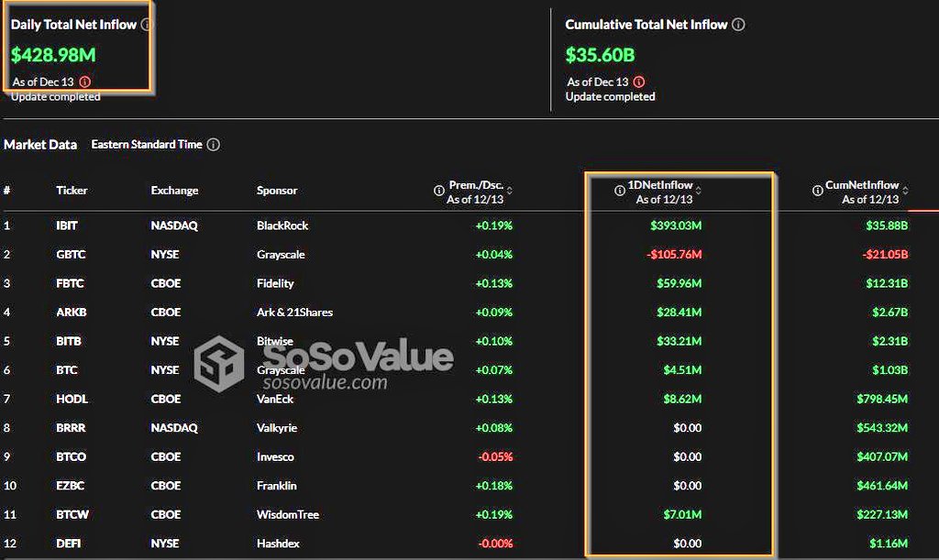Select the BRRR ticker
This screenshot has width=939, height=560.
[71, 428]
